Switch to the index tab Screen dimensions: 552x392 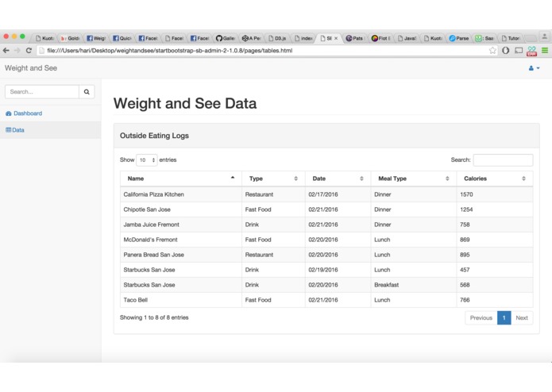303,38
